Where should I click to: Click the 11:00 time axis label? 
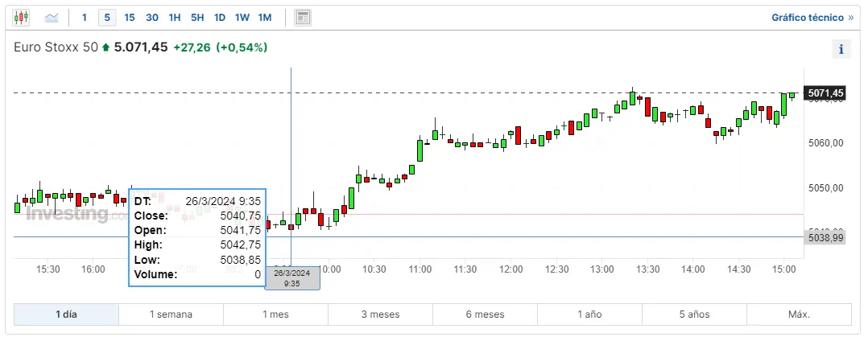(420, 269)
